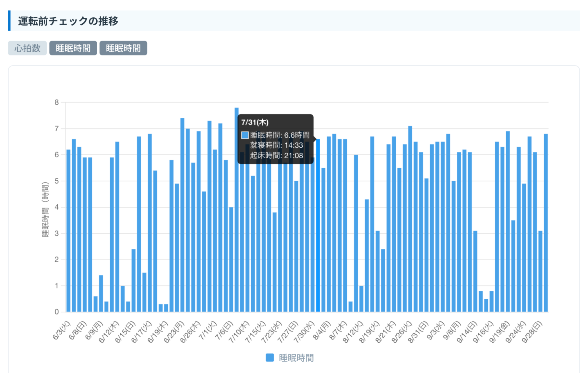Click the vertical 睡眠時間（時間） axis title
This screenshot has height=373, width=588.
[45, 209]
